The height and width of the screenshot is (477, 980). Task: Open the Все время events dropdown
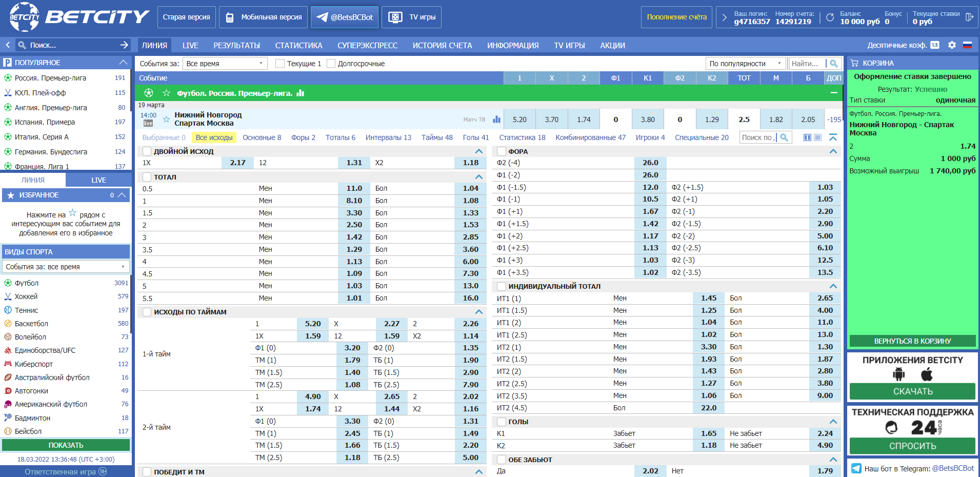point(225,64)
